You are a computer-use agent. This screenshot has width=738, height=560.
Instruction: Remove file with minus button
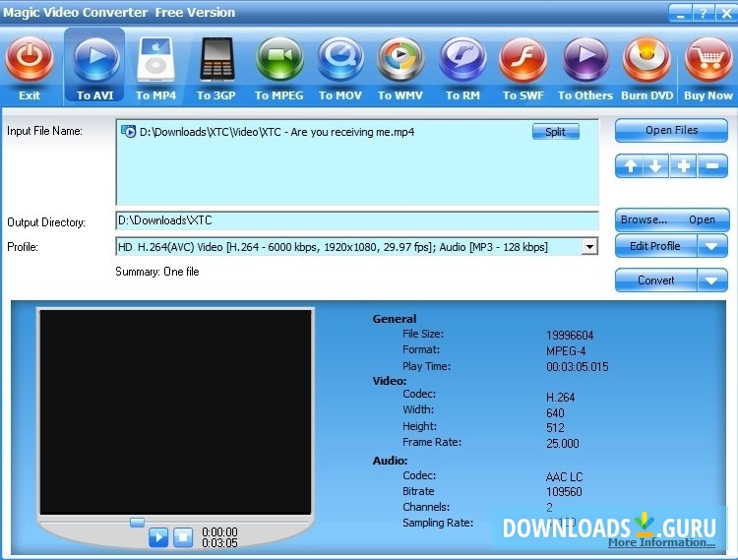coord(712,165)
